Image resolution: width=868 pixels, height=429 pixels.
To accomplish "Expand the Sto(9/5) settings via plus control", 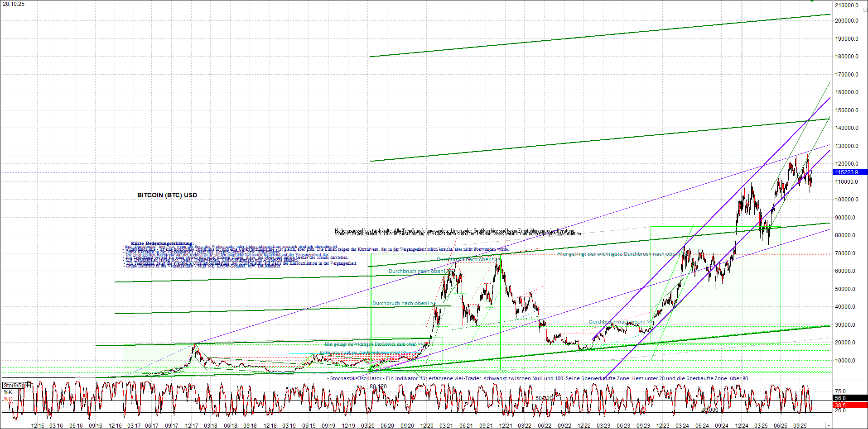I will pos(28,385).
